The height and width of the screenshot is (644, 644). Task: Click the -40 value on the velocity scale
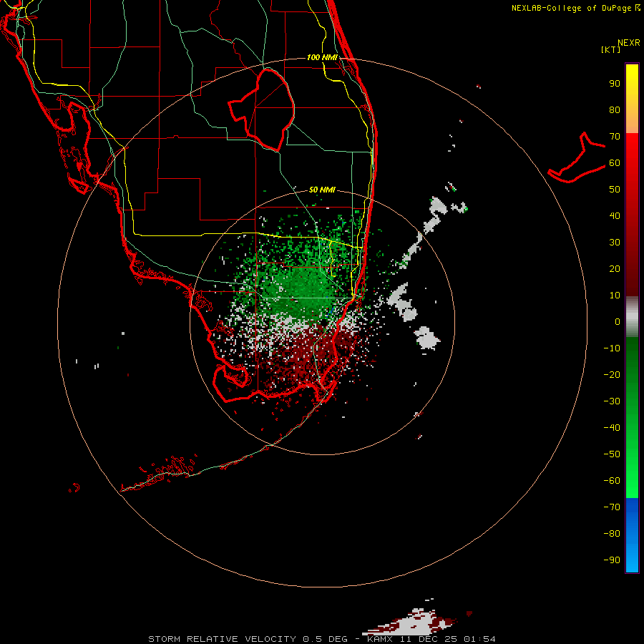612,428
